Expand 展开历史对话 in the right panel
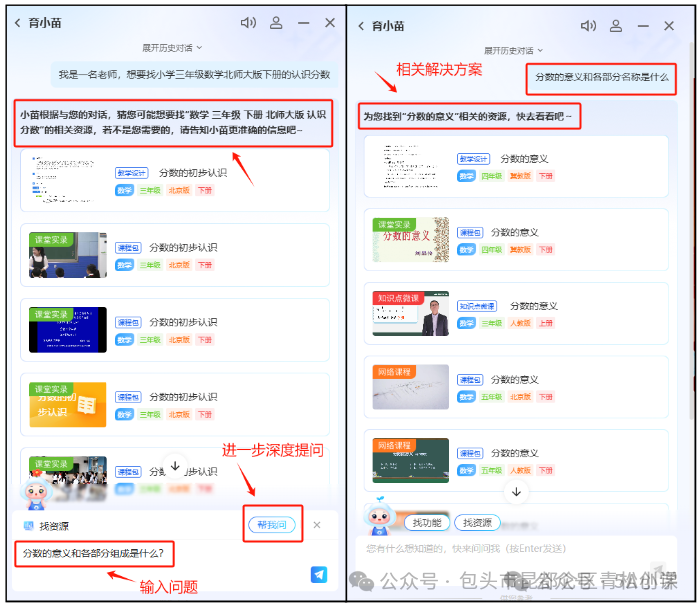The height and width of the screenshot is (609, 700). click(x=513, y=49)
